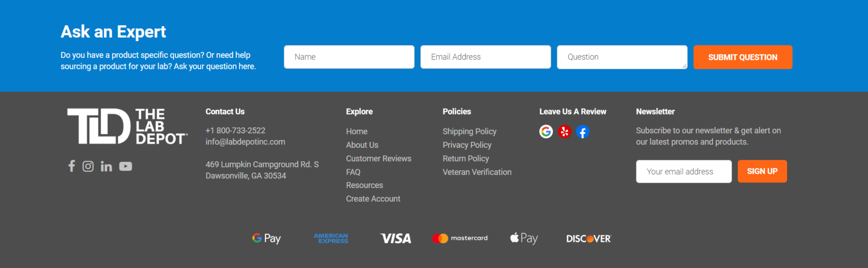Open the Home footer link
The height and width of the screenshot is (268, 868).
[356, 131]
